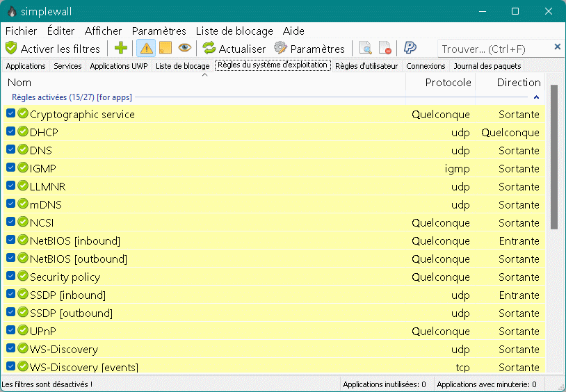
Task: Disable the NetBIOS [inbound] checkbox
Action: coord(11,240)
